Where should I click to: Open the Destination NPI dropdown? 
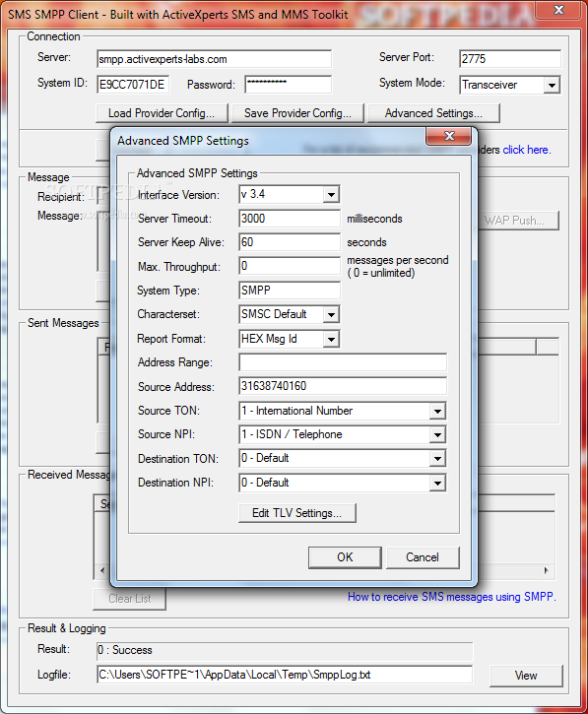(437, 484)
